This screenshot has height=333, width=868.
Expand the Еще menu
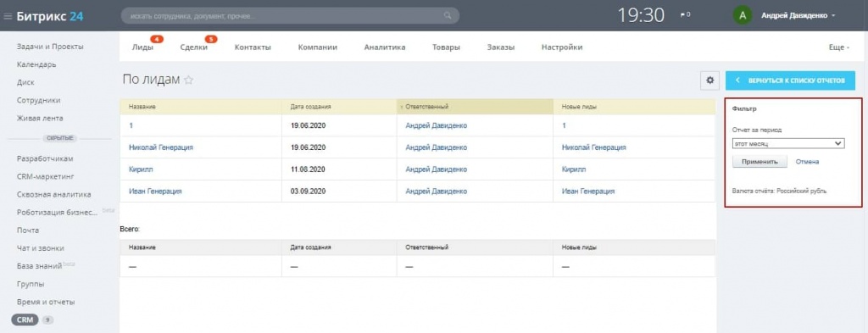838,47
